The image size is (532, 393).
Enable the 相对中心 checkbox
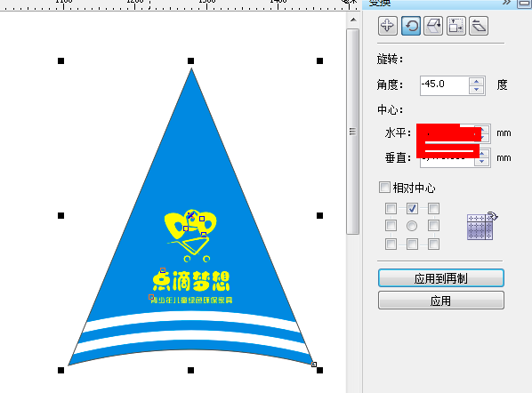[x=384, y=188]
